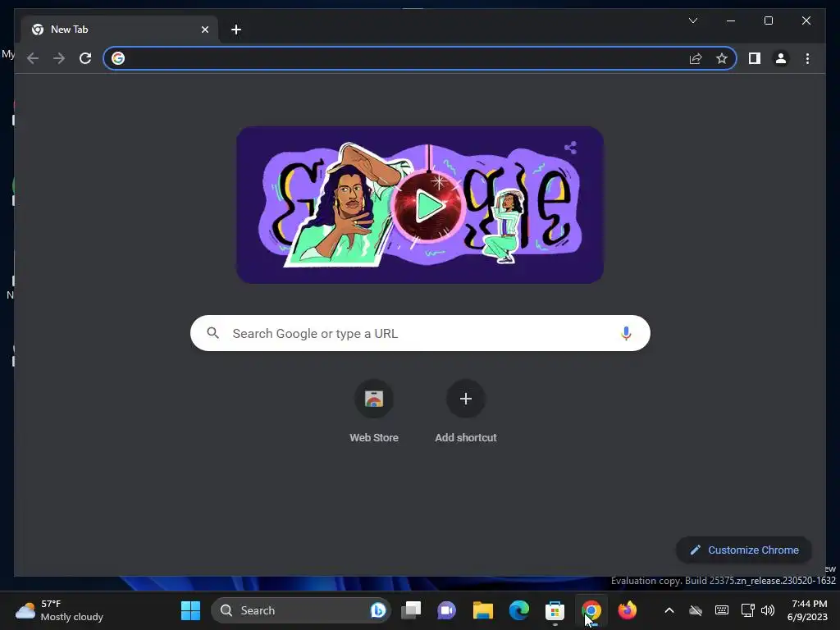This screenshot has height=630, width=840.
Task: Click the forward navigation arrow
Action: pos(59,58)
